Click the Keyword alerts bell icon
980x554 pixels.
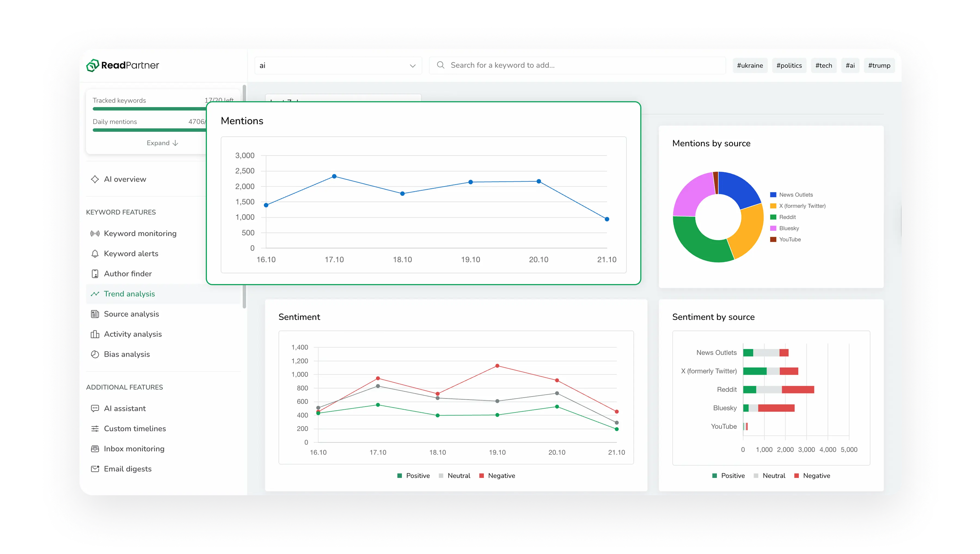pos(95,254)
